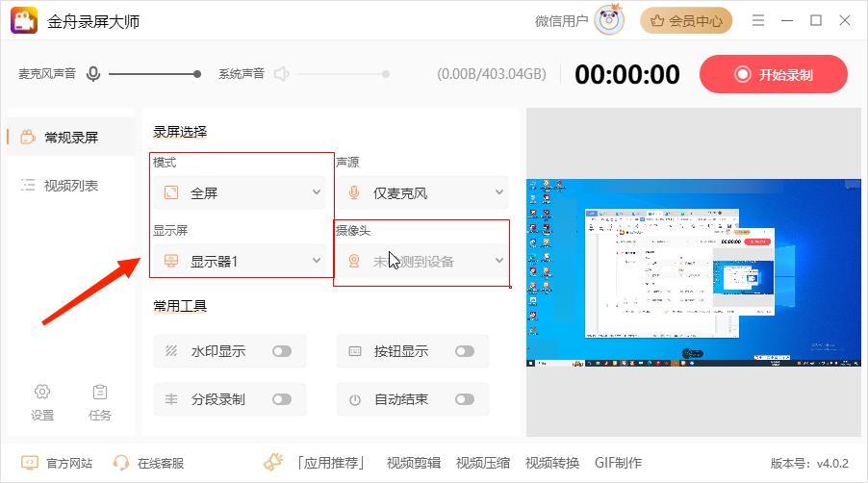
Task: Expand the 声源 仅麦克风 dropdown arrow
Action: tap(499, 192)
